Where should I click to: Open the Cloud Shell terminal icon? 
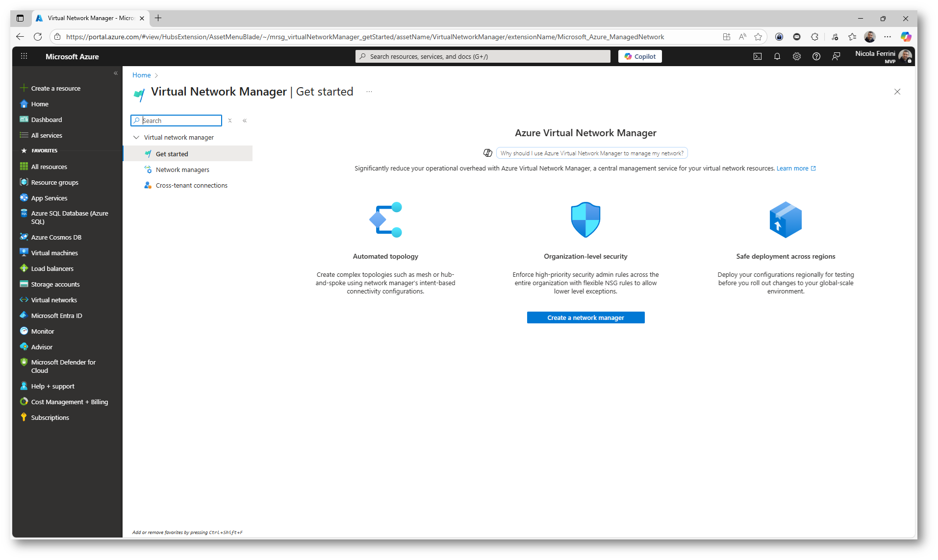point(758,56)
